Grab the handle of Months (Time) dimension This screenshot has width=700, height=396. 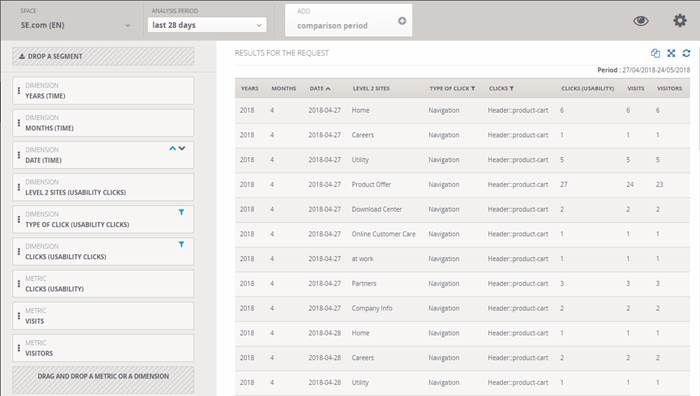[19, 123]
